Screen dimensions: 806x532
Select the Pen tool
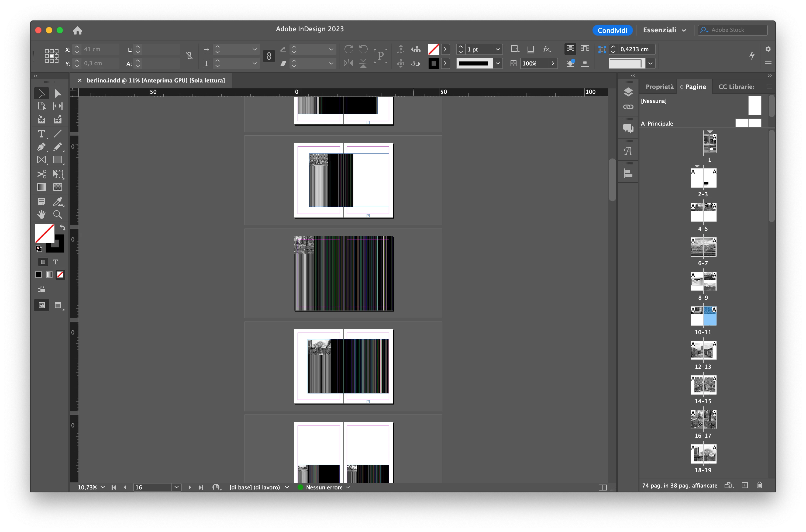42,147
